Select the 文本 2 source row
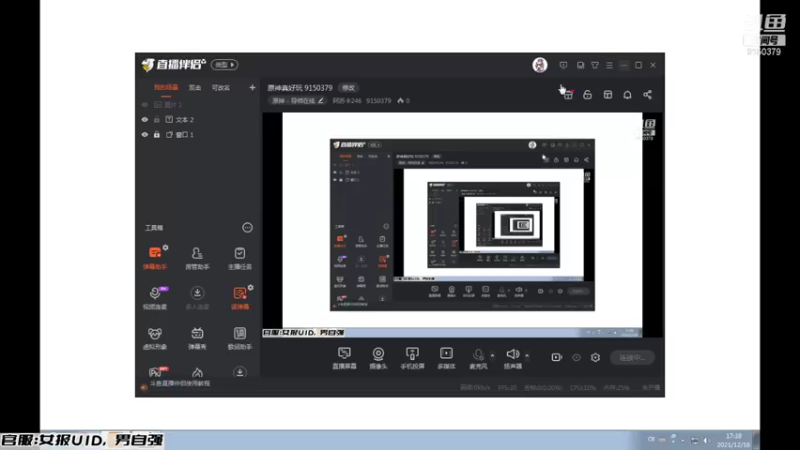800x450 pixels. click(x=198, y=119)
